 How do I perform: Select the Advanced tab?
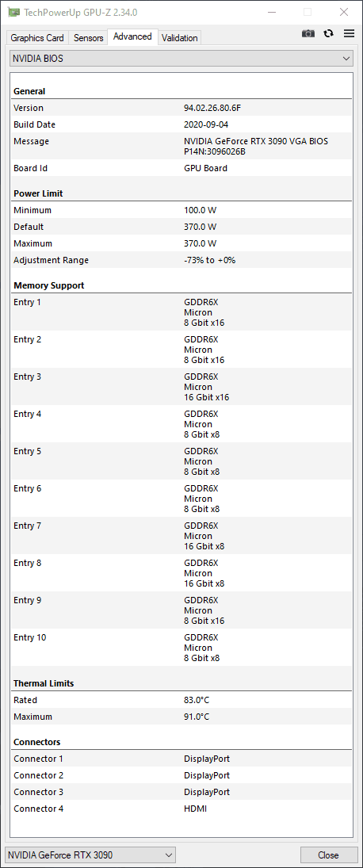pos(132,36)
